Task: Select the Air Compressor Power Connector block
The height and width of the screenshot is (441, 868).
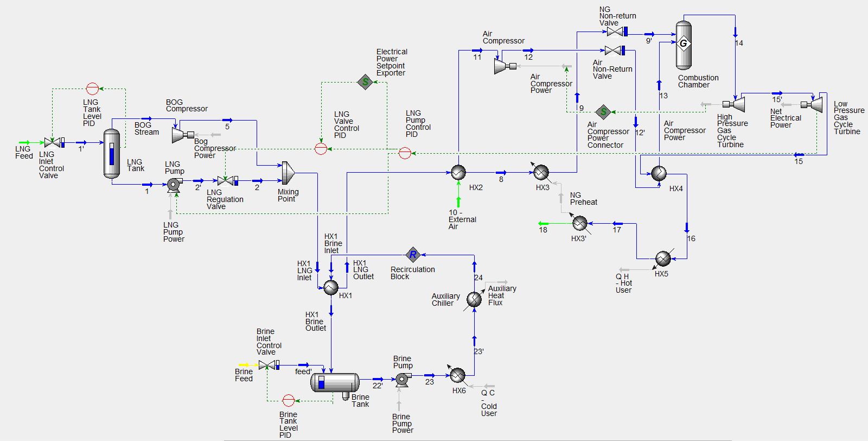Action: [603, 112]
